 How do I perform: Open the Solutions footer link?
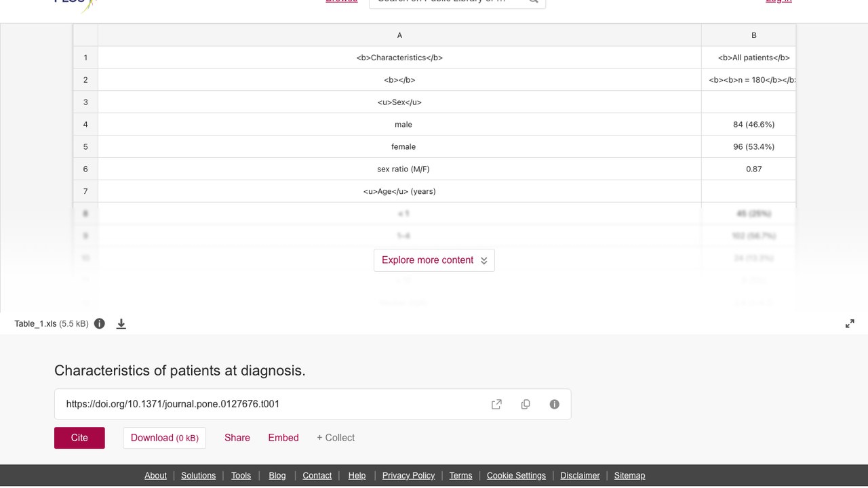coord(198,476)
